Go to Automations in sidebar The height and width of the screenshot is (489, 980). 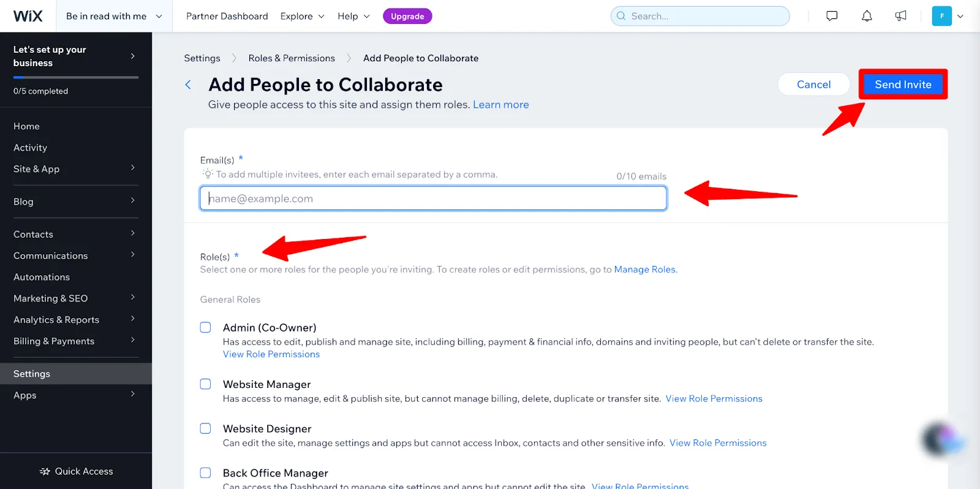pyautogui.click(x=42, y=277)
